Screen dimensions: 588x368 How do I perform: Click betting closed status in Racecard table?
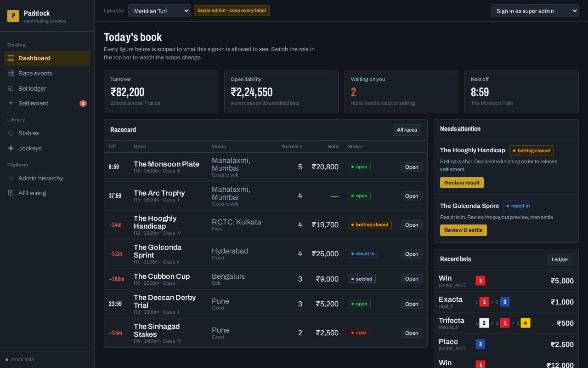(x=370, y=225)
